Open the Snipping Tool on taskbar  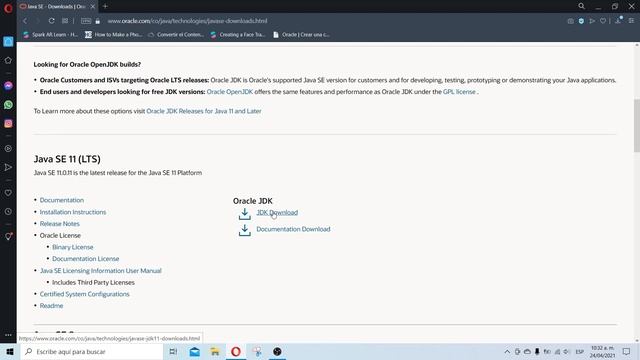click(257, 351)
